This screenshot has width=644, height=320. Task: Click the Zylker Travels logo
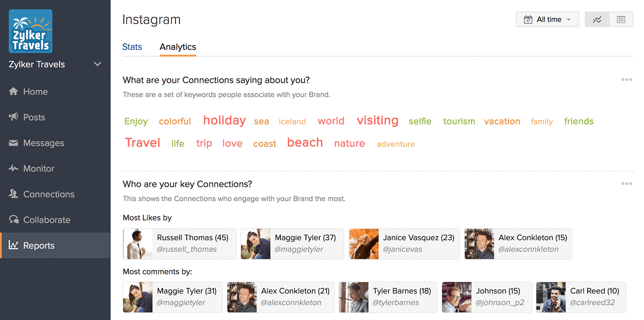point(31,31)
